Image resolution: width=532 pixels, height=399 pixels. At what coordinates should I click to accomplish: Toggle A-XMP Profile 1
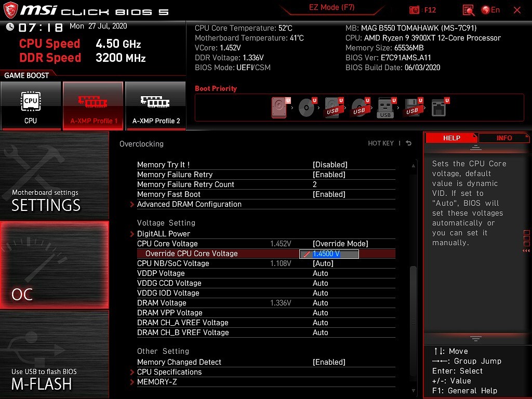94,105
